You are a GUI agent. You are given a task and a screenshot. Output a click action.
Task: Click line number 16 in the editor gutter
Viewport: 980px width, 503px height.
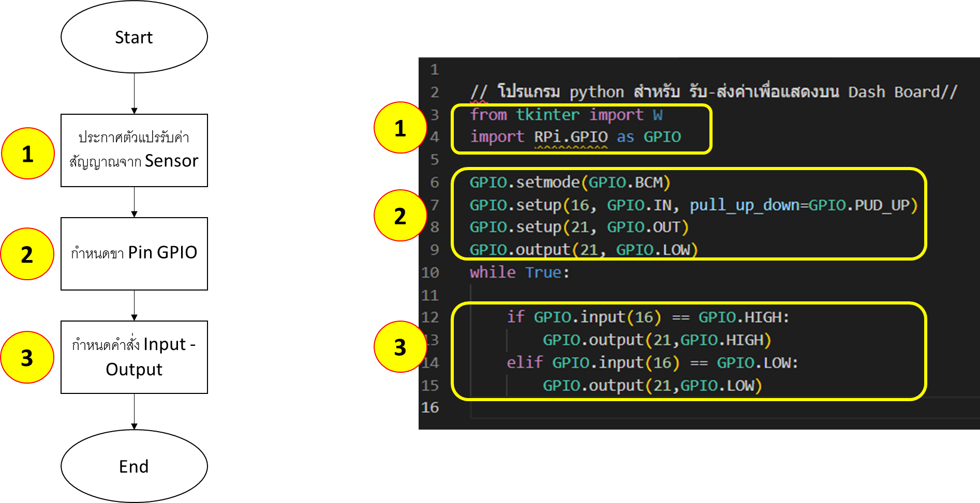point(430,407)
